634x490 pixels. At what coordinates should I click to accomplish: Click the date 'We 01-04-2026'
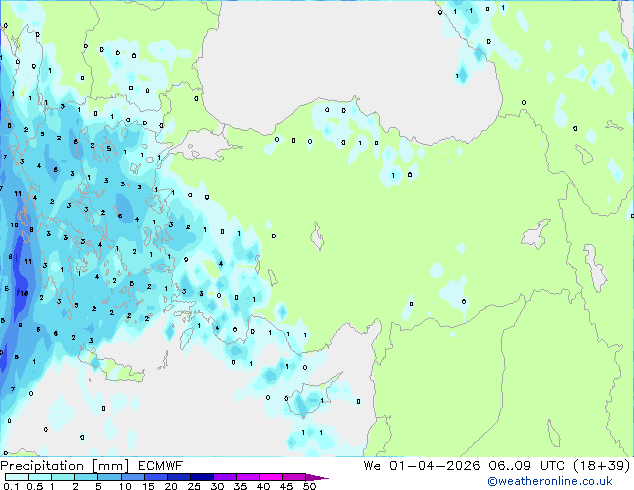422,465
